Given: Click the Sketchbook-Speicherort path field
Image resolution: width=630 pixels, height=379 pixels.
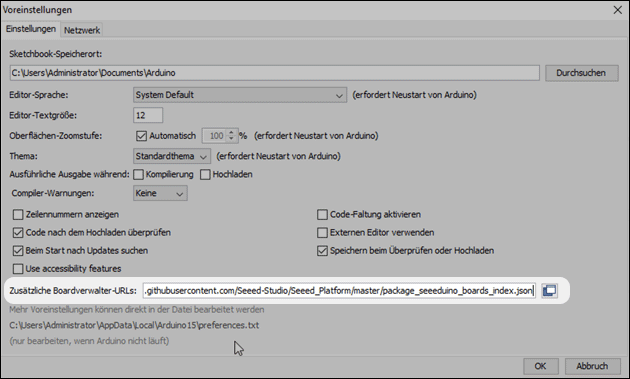Looking at the screenshot, I should pyautogui.click(x=274, y=73).
